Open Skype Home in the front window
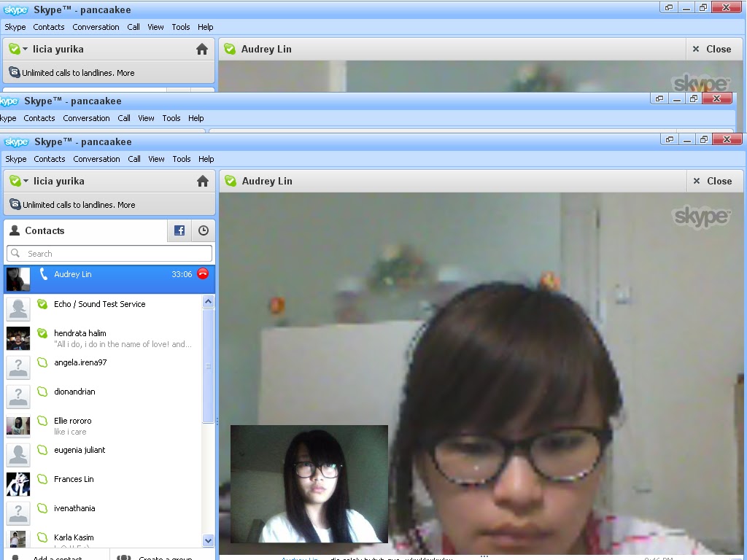This screenshot has height=560, width=747. click(x=203, y=182)
